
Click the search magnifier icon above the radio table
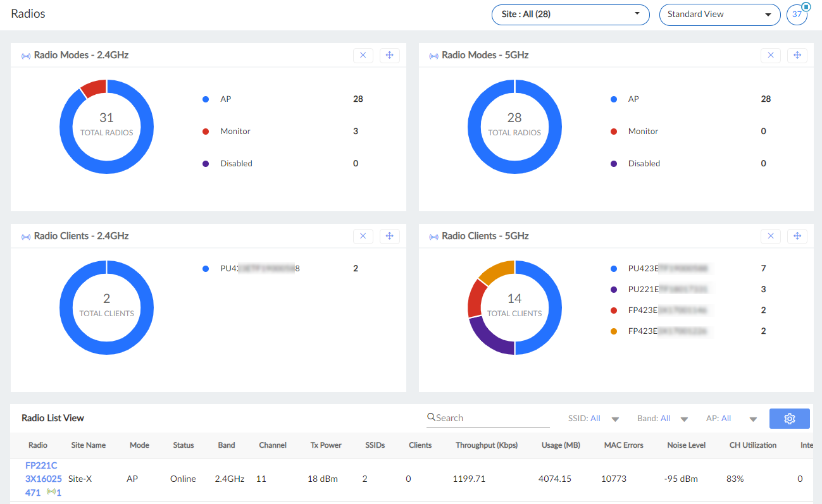click(x=432, y=417)
